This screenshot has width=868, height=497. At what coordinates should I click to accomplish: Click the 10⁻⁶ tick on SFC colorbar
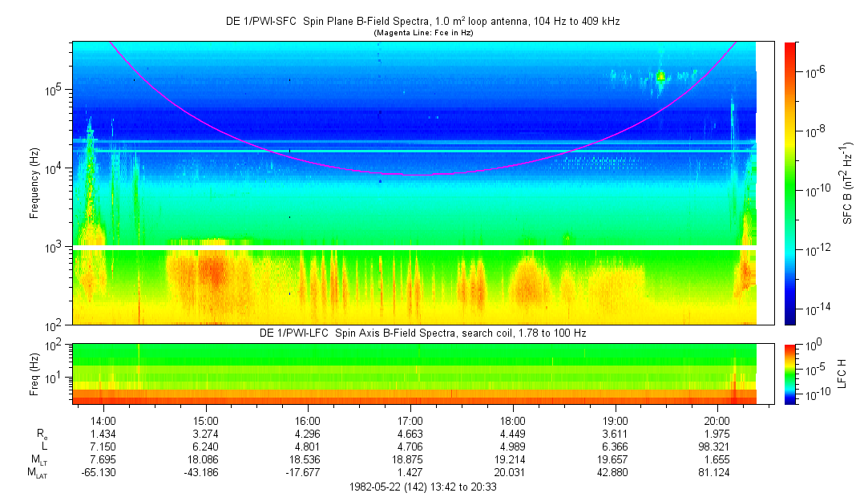(x=816, y=72)
